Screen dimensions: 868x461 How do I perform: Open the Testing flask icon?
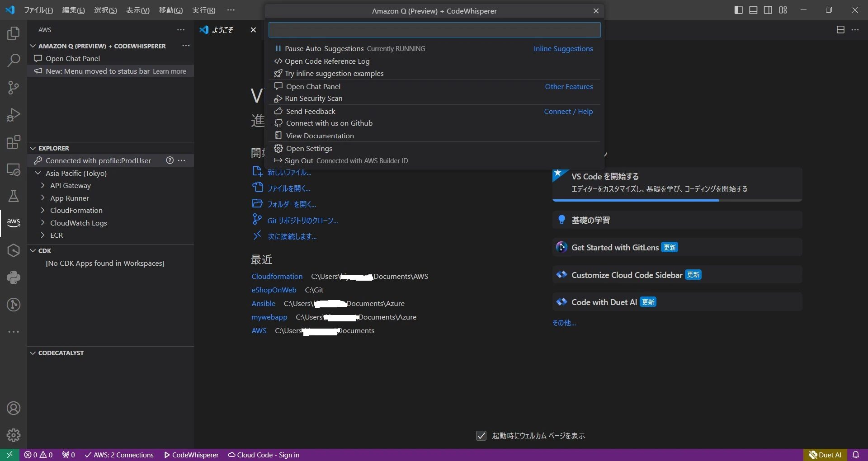14,196
